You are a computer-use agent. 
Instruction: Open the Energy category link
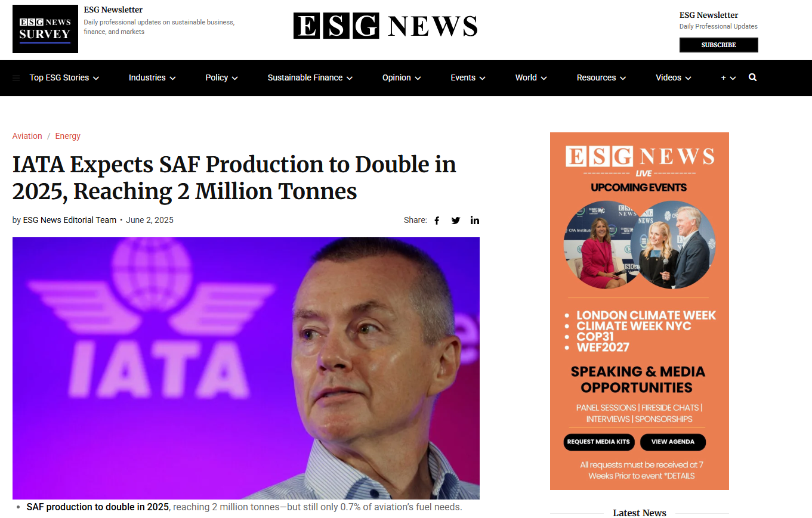67,136
